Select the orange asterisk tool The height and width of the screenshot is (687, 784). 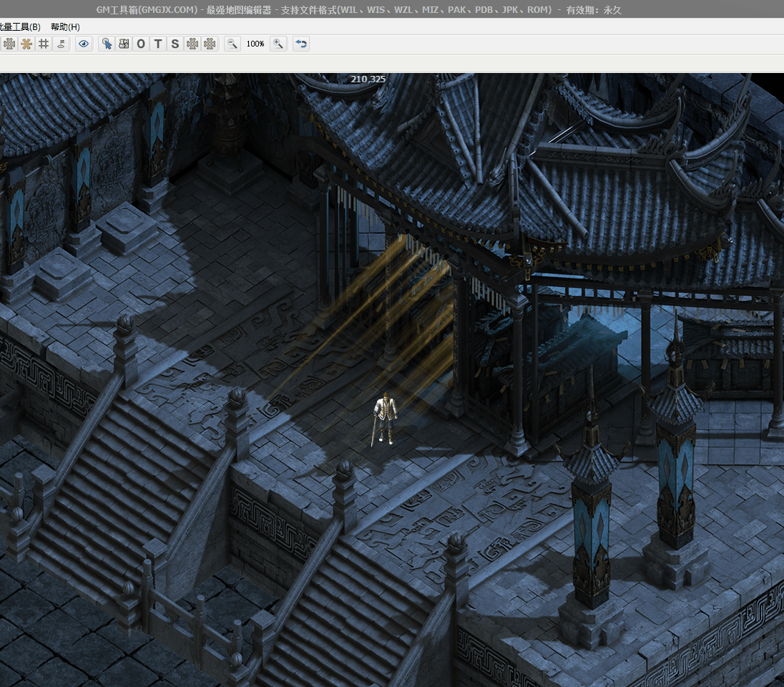click(x=26, y=44)
